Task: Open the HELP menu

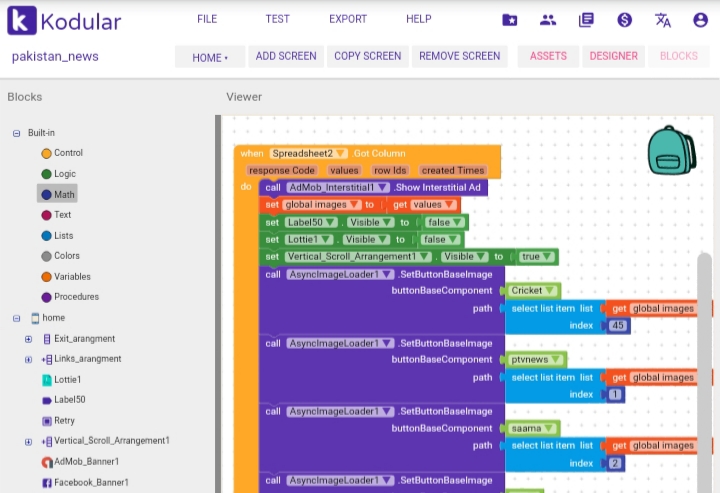Action: [419, 19]
